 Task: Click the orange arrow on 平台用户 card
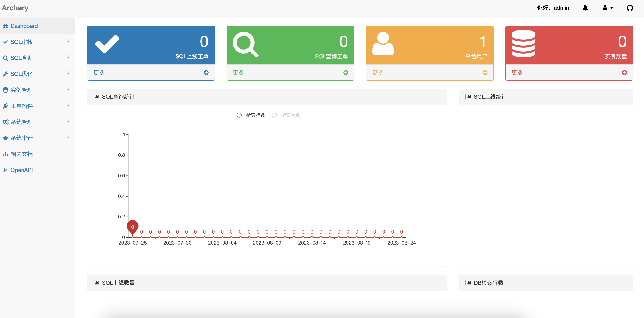coord(485,73)
